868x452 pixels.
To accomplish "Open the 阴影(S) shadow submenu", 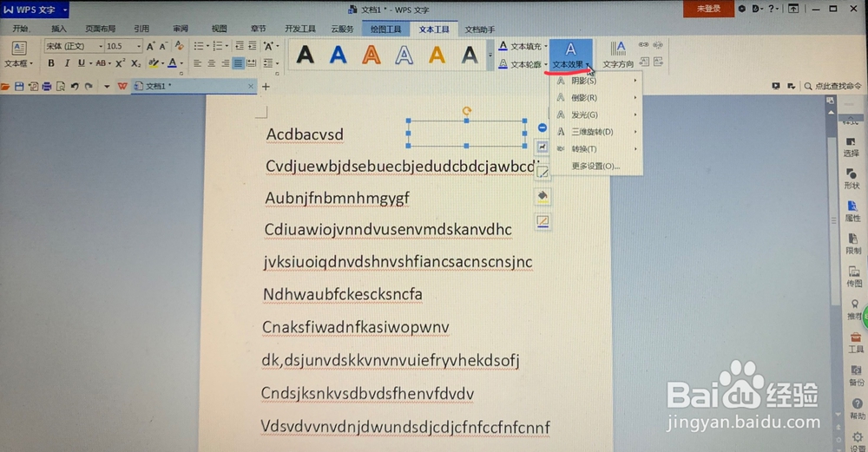I will [596, 81].
